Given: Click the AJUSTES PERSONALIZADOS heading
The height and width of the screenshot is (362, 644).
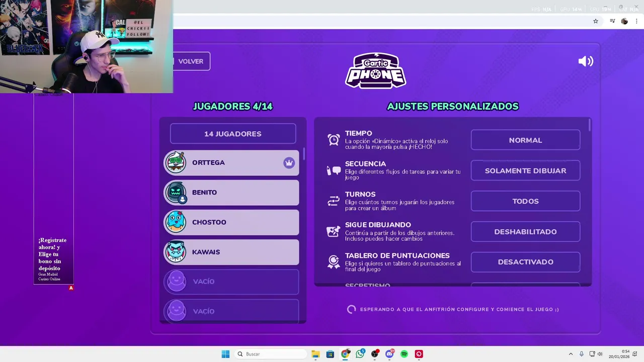Looking at the screenshot, I should point(453,107).
